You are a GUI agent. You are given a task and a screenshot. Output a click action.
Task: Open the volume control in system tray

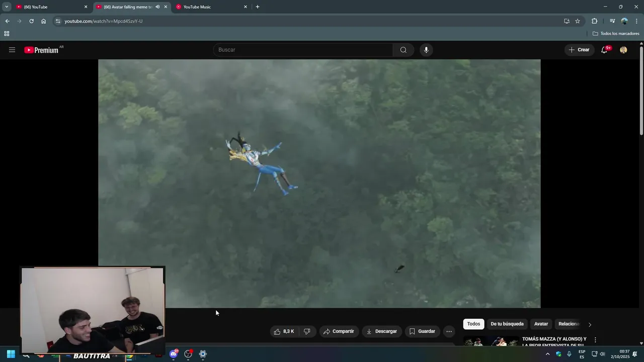click(x=602, y=354)
